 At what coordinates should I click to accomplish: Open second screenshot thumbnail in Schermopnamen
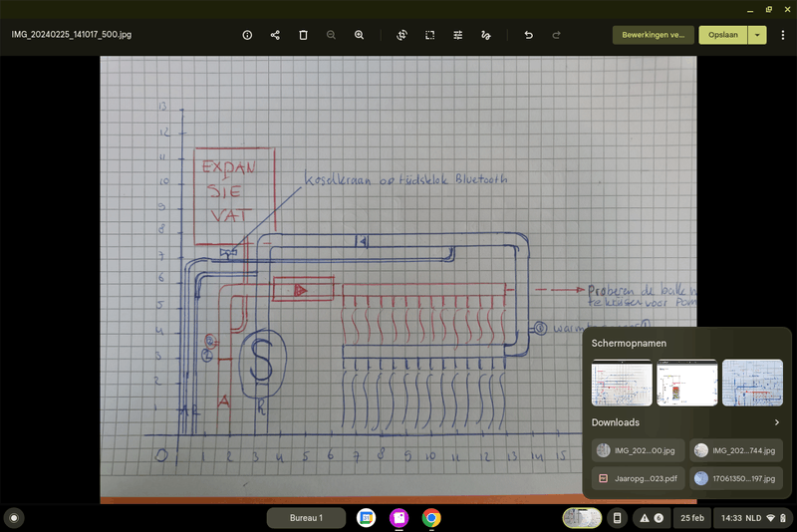(x=686, y=383)
